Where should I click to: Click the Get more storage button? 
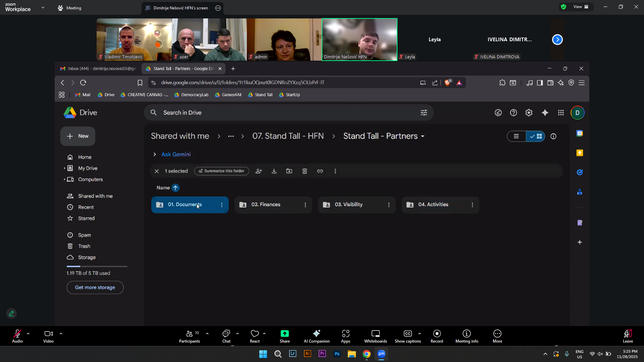[95, 287]
